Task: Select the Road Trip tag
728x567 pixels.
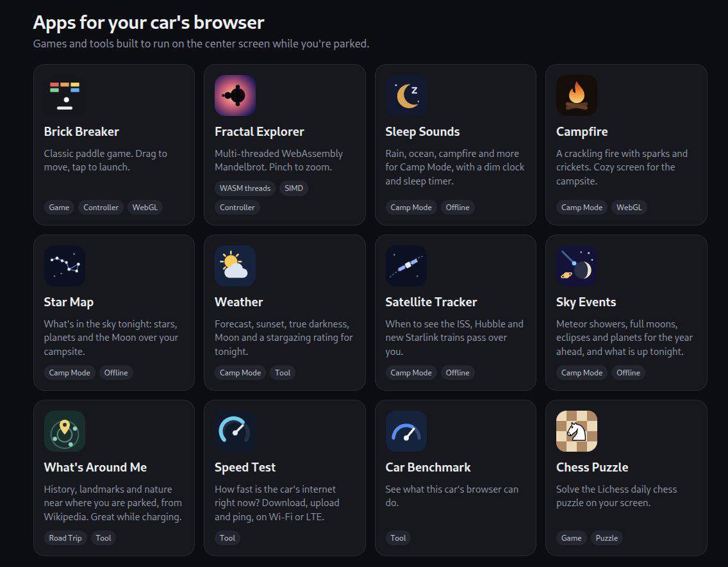Action: pyautogui.click(x=65, y=538)
